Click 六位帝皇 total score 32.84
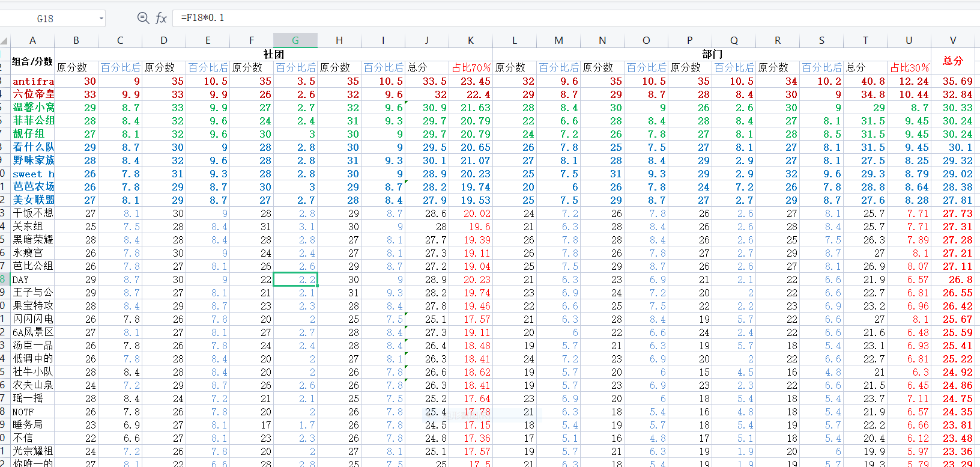This screenshot has width=980, height=467. click(953, 94)
